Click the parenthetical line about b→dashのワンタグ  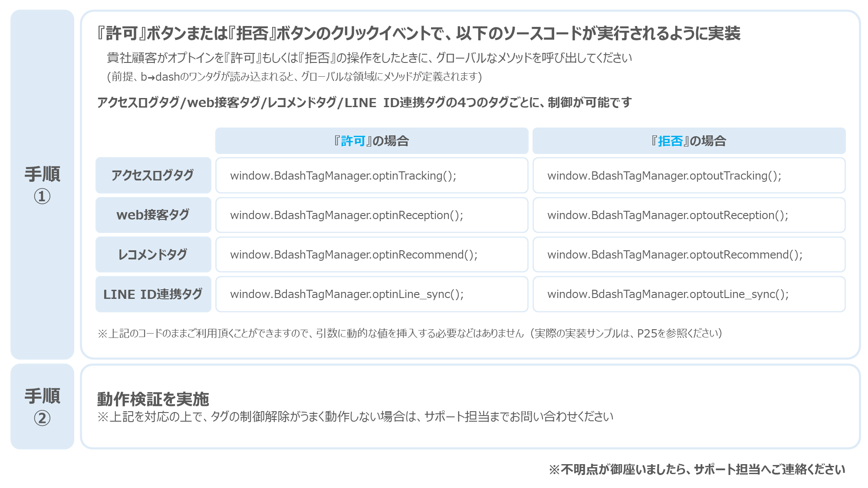point(294,77)
